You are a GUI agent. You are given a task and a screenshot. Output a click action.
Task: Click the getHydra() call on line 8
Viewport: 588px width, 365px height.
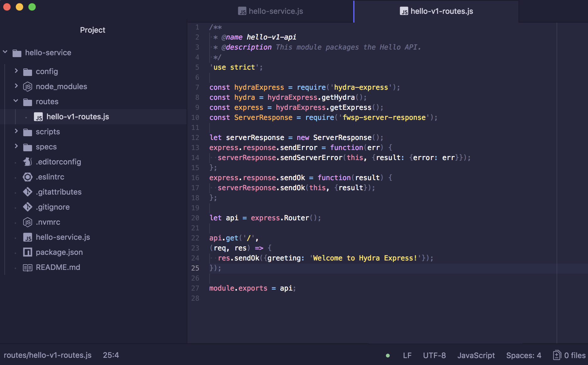342,98
